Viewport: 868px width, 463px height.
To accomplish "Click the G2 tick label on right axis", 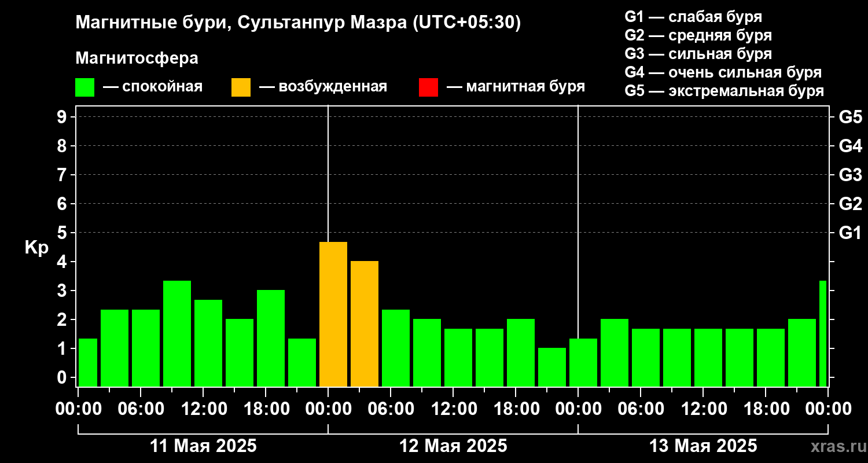I will point(850,204).
